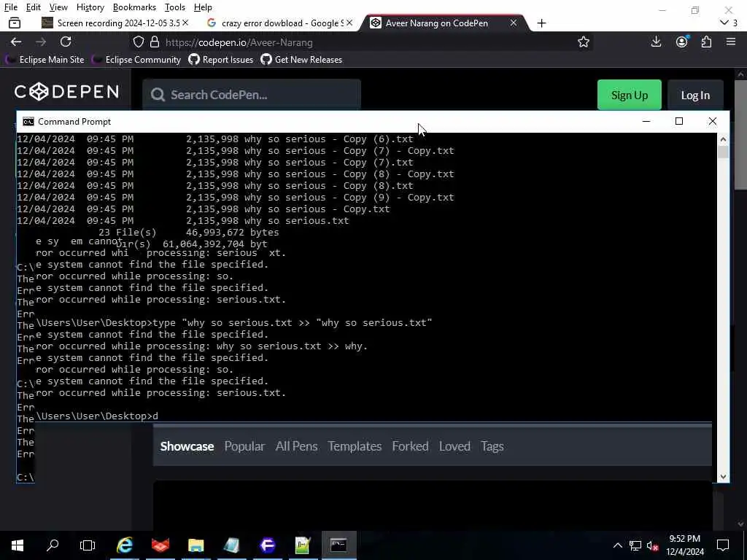The height and width of the screenshot is (560, 747).
Task: Open the History menu
Action: tap(90, 7)
